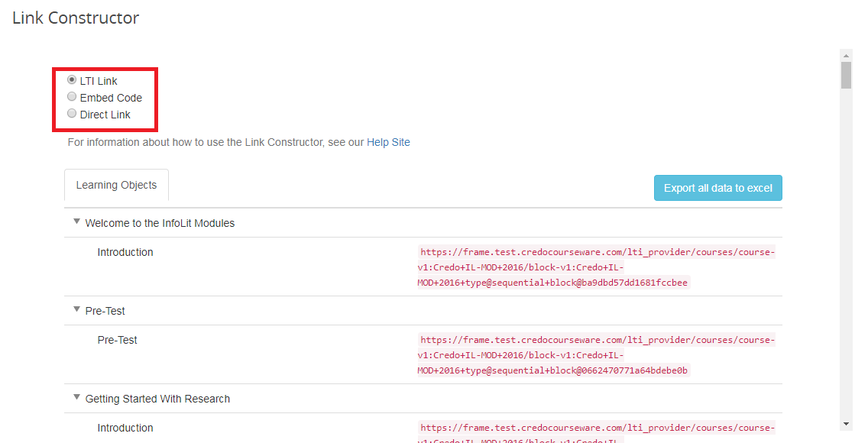This screenshot has height=443, width=868.
Task: Select the Embed Code radio button
Action: 72,97
